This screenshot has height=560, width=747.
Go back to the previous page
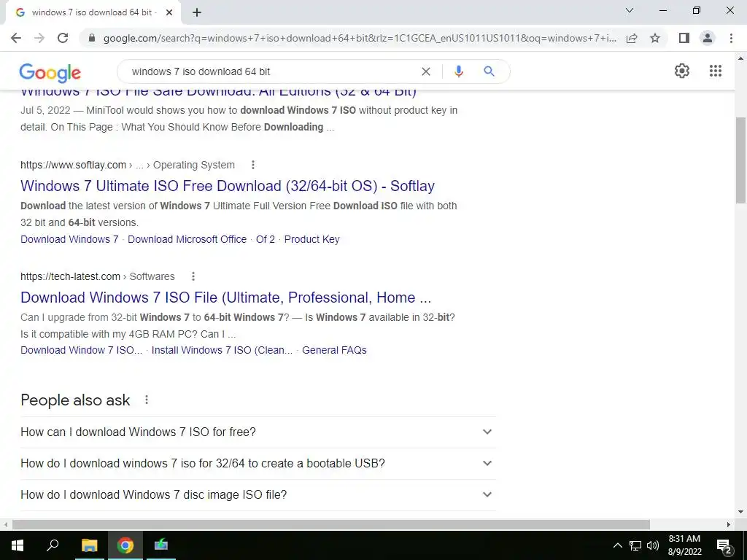click(16, 38)
